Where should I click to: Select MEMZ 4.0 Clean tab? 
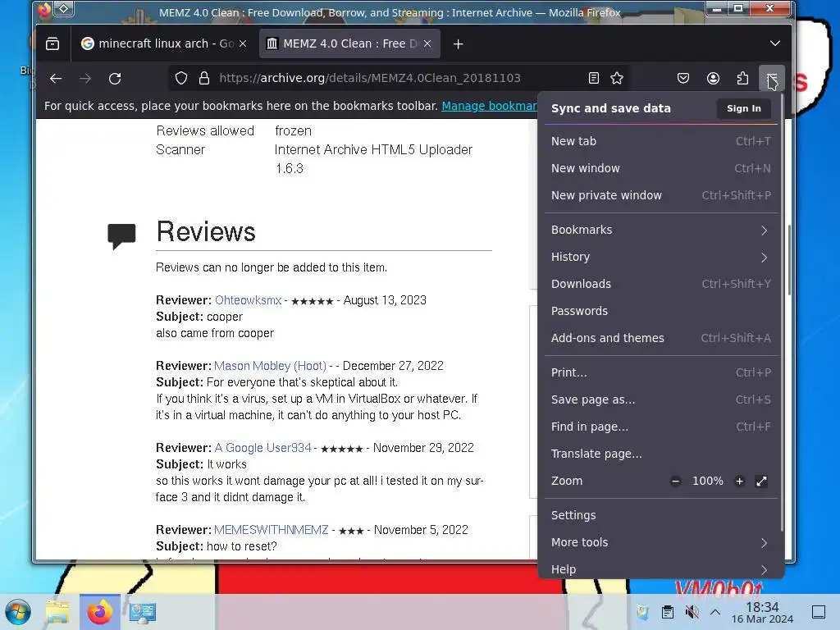pos(349,43)
